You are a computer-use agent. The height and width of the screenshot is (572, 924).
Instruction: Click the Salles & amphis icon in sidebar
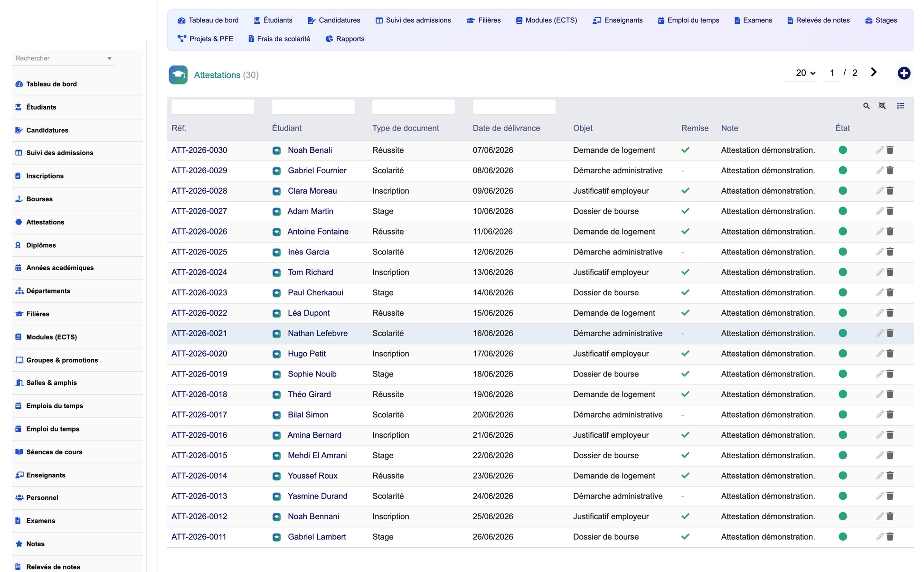(x=19, y=383)
